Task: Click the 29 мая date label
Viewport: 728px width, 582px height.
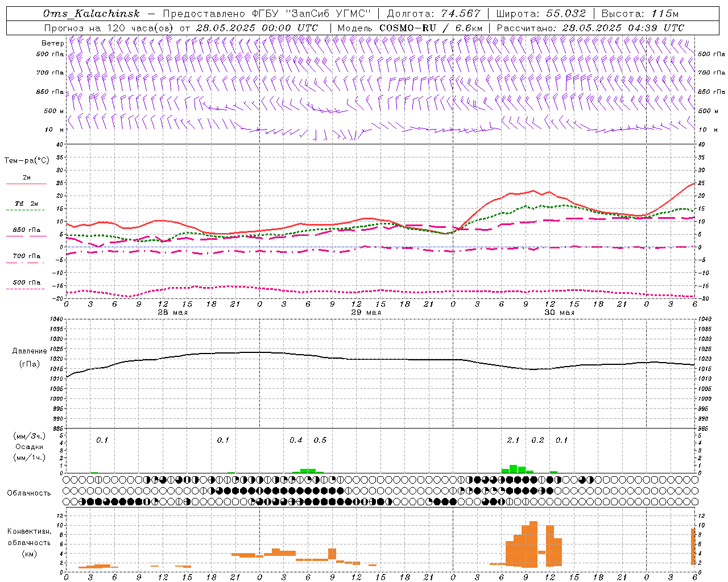Action: pyautogui.click(x=366, y=313)
